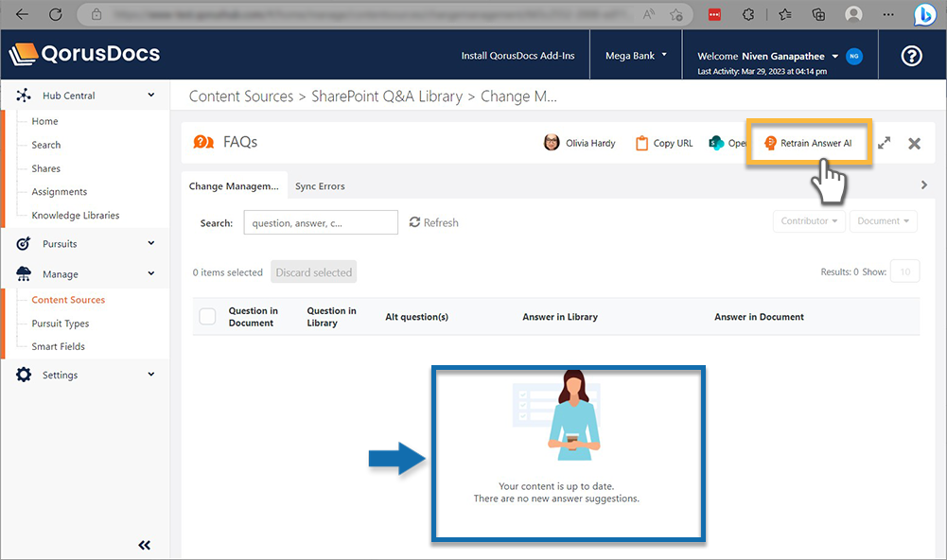Click the Pursuits target icon
Image resolution: width=947 pixels, height=560 pixels.
(x=23, y=243)
